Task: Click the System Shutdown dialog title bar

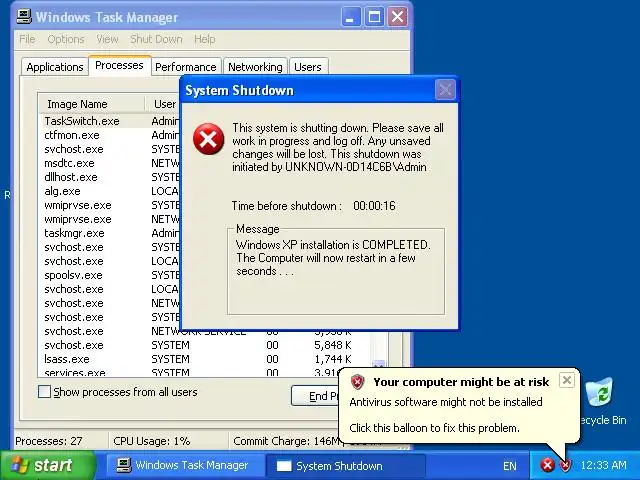Action: click(308, 90)
